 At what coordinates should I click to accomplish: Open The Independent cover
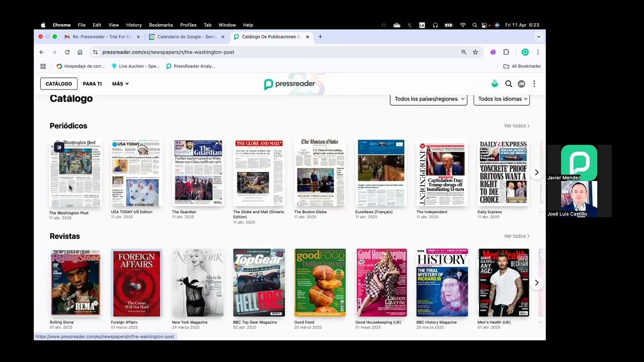[442, 173]
